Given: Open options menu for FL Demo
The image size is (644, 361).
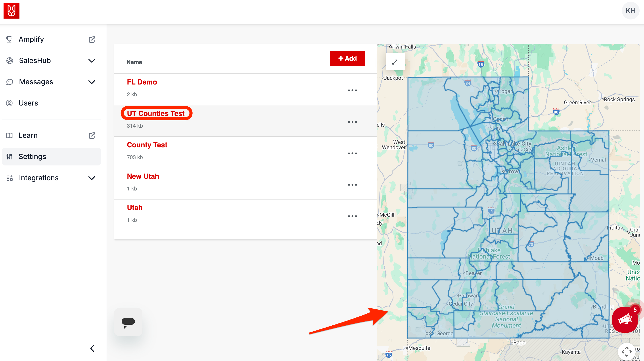Looking at the screenshot, I should pos(353,90).
